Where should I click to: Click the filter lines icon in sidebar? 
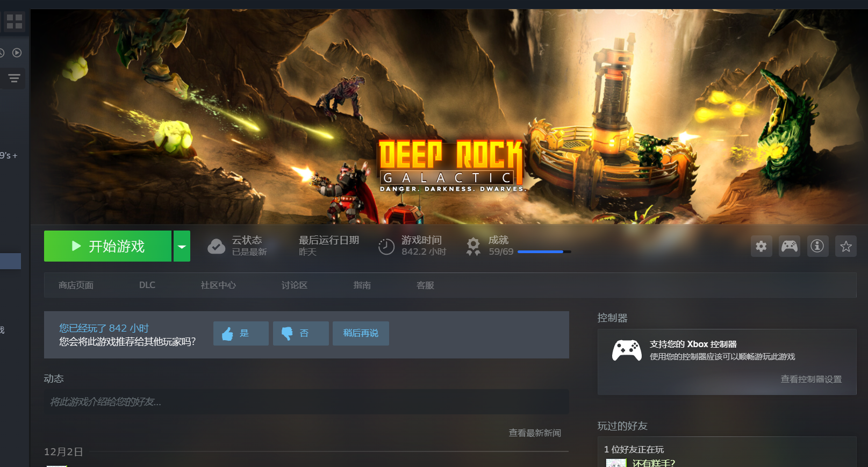(x=14, y=78)
